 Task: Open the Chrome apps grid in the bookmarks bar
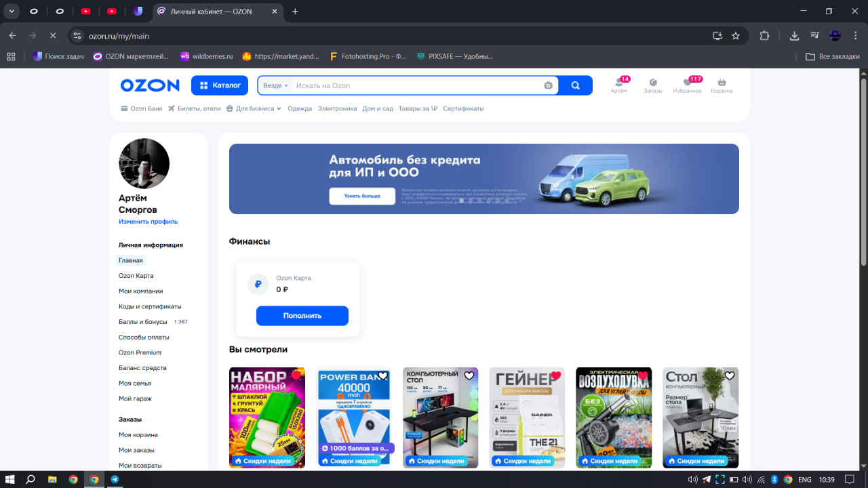[11, 56]
